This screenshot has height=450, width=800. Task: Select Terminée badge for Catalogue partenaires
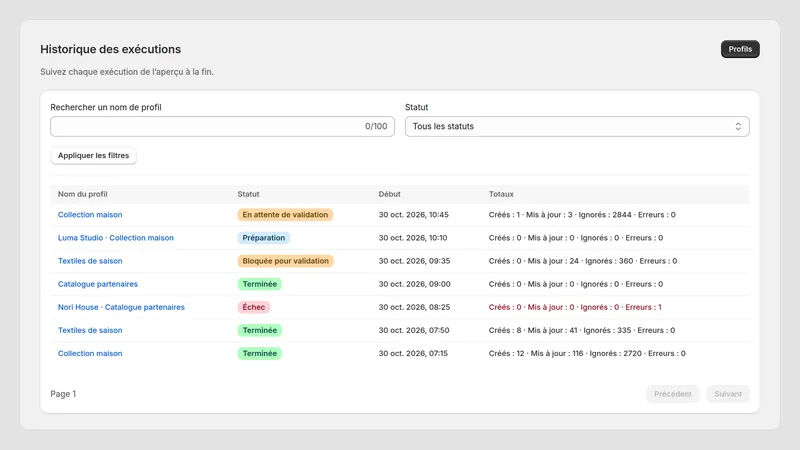pyautogui.click(x=259, y=284)
